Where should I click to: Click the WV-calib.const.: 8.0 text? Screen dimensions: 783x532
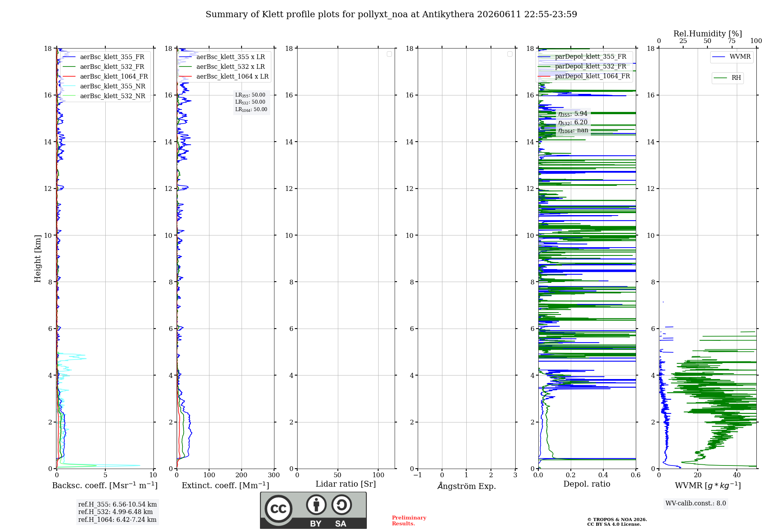tap(696, 503)
